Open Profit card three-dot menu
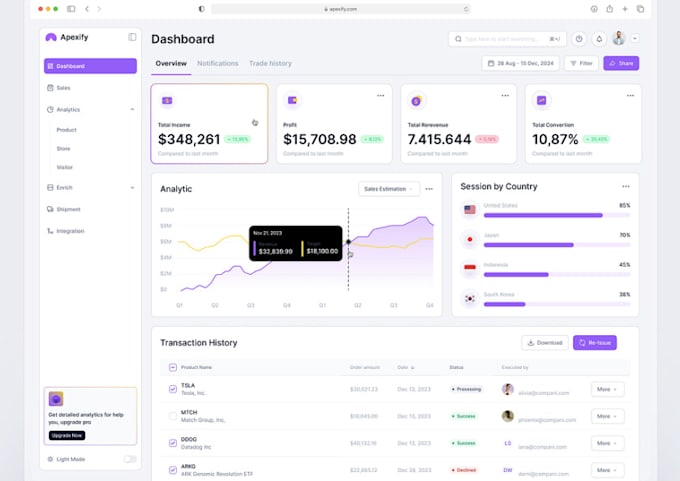The width and height of the screenshot is (680, 481). click(x=380, y=95)
